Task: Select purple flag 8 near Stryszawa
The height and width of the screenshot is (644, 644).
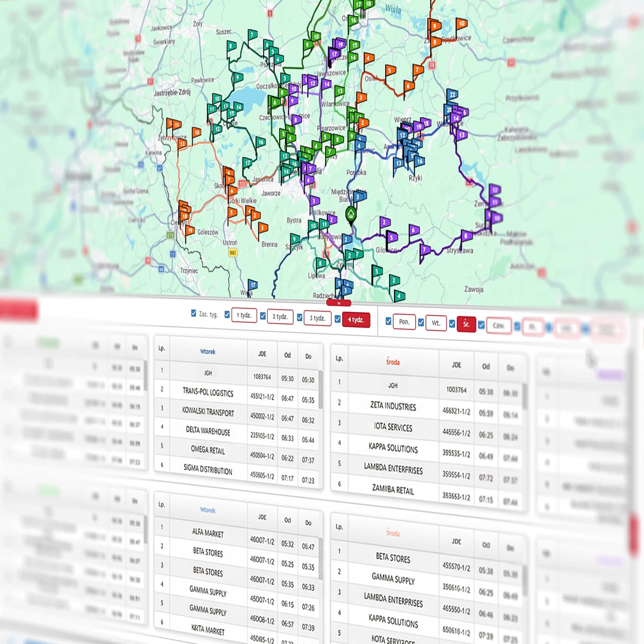Action: pos(466,236)
